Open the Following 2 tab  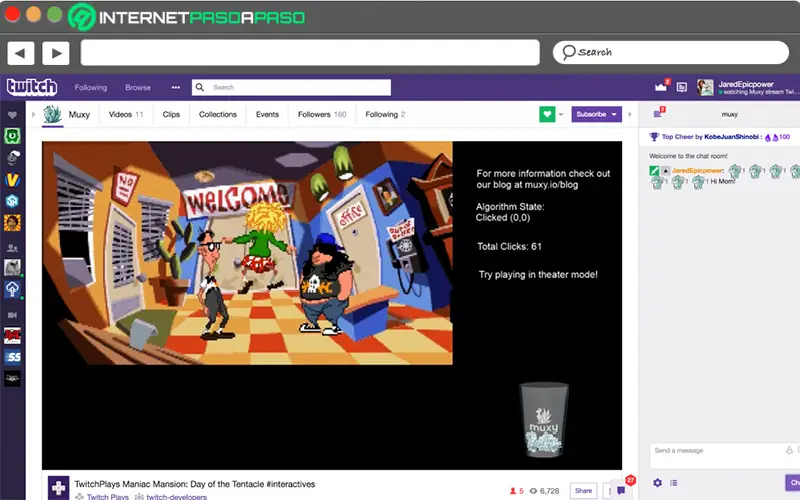coord(385,114)
